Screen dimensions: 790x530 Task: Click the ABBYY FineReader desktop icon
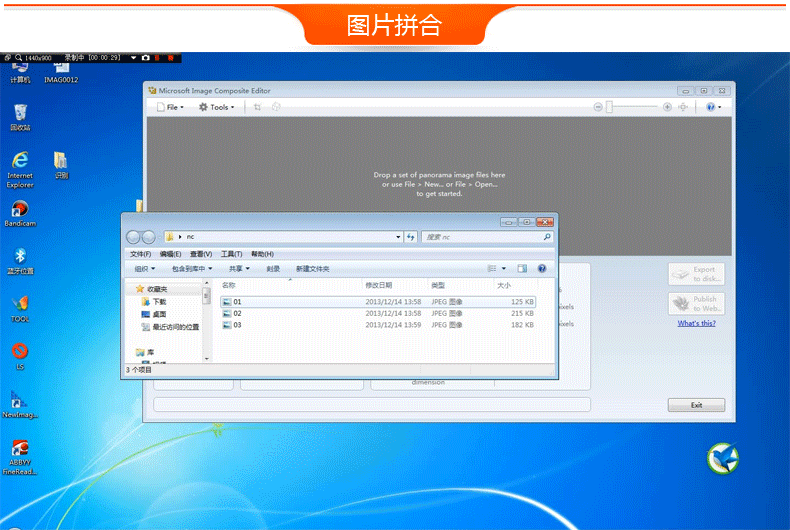(x=20, y=457)
